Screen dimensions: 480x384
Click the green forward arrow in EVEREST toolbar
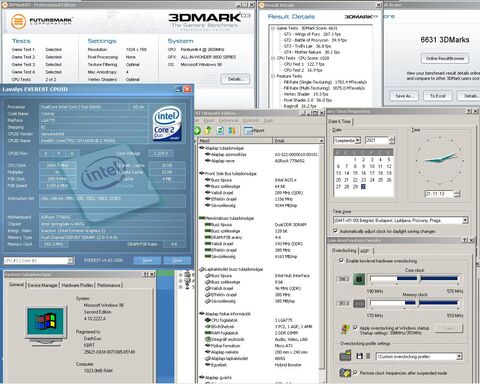pos(197,130)
